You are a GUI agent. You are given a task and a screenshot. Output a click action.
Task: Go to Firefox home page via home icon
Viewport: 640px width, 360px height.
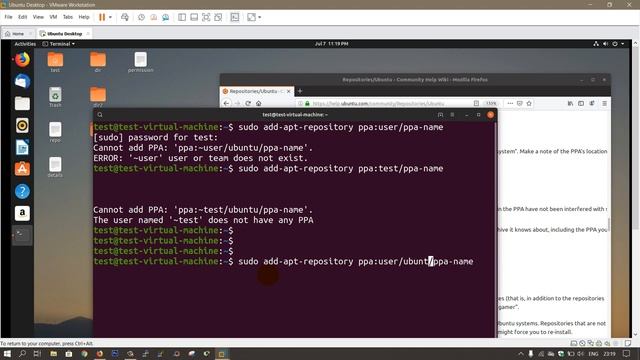click(x=258, y=103)
